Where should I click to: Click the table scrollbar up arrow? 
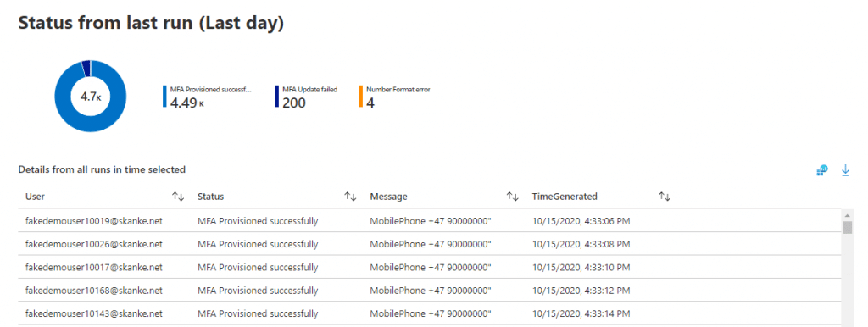847,214
